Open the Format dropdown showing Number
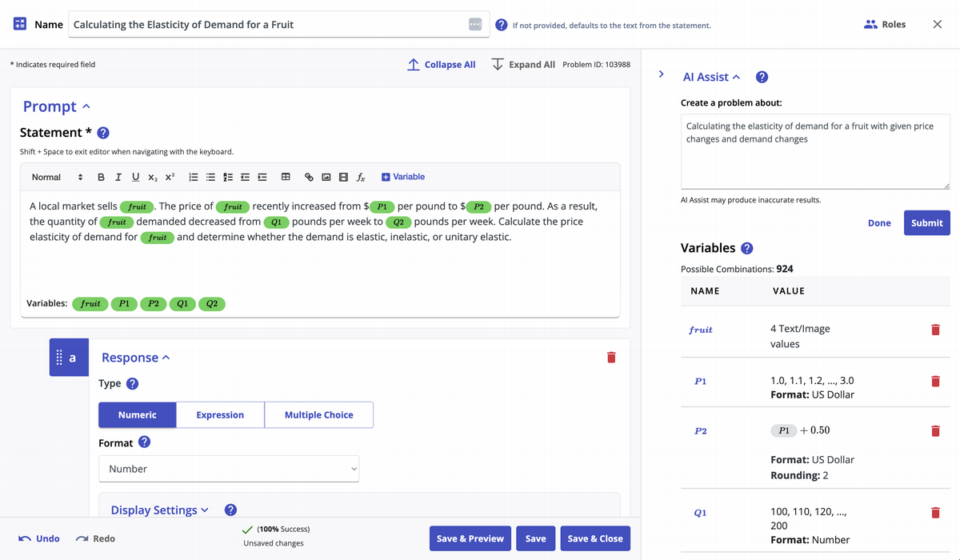Screen dimensions: 960x560 (x=229, y=469)
